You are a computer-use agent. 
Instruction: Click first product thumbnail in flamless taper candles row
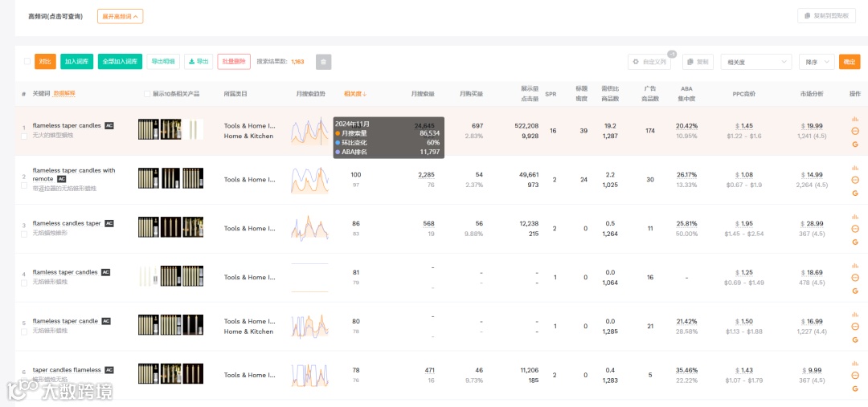(x=149, y=276)
